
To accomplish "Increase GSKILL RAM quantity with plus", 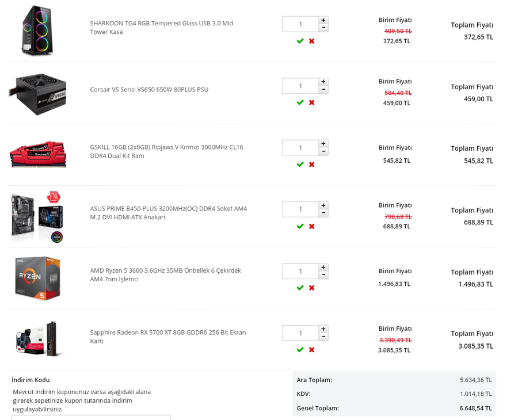I will (323, 144).
